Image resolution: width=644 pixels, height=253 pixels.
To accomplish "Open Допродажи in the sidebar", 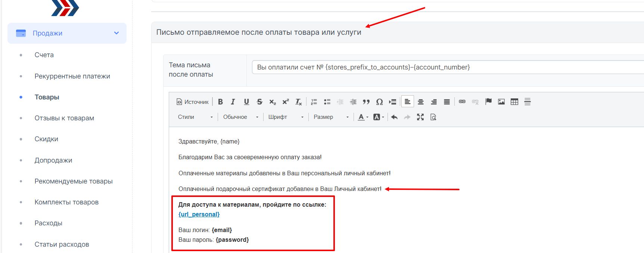I will point(53,160).
